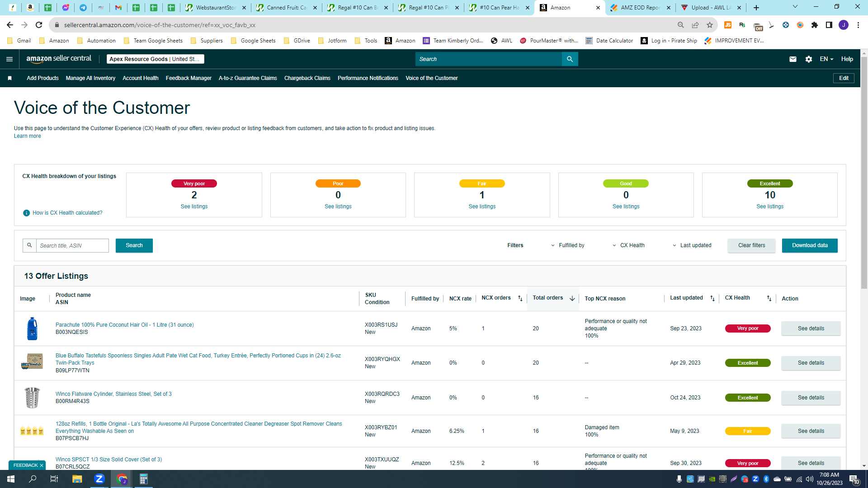Open File Explorer from the taskbar

(x=77, y=479)
